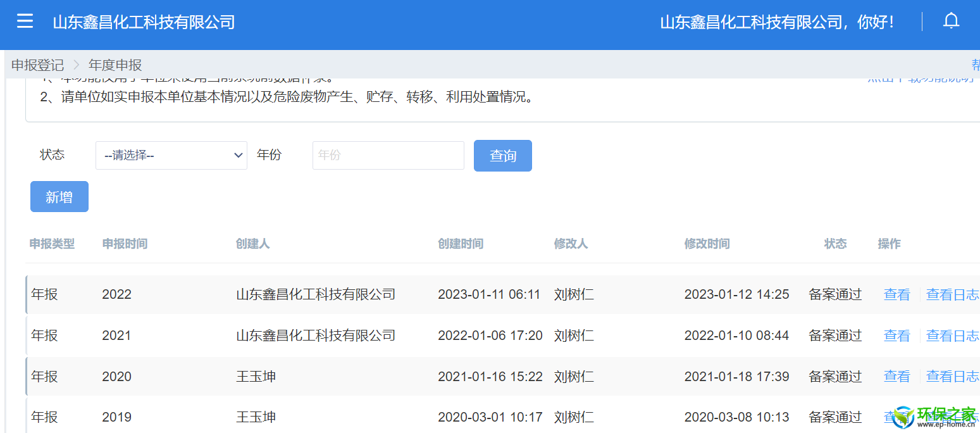Click 查看 for the 2020 report

click(x=896, y=377)
